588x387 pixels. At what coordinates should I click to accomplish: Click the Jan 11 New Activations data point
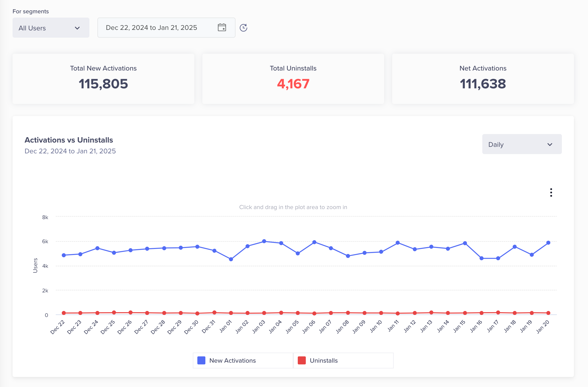tap(398, 243)
